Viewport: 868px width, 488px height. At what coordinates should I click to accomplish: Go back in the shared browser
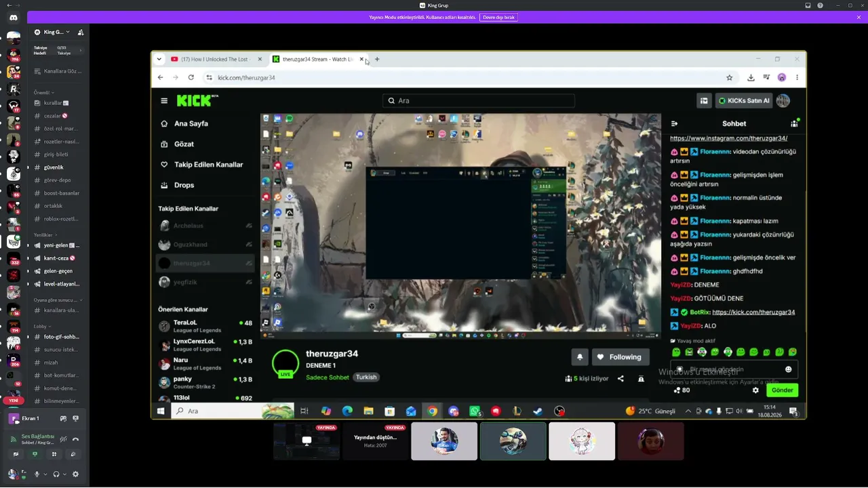coord(161,77)
